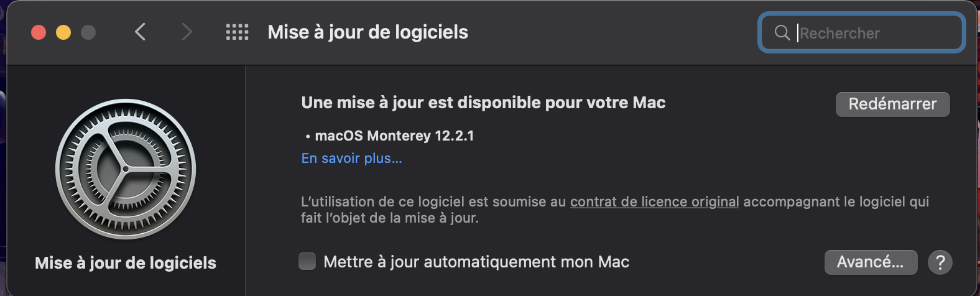Focus the Rechercher search field
Screen dimensions: 980x296
click(x=877, y=33)
